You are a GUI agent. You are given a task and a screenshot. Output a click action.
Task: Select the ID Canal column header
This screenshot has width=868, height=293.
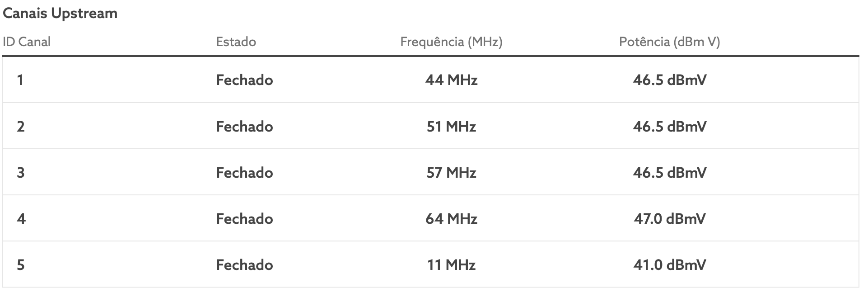(x=27, y=42)
